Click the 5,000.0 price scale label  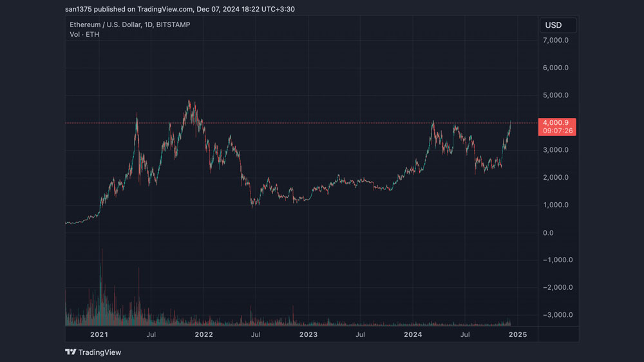(556, 95)
